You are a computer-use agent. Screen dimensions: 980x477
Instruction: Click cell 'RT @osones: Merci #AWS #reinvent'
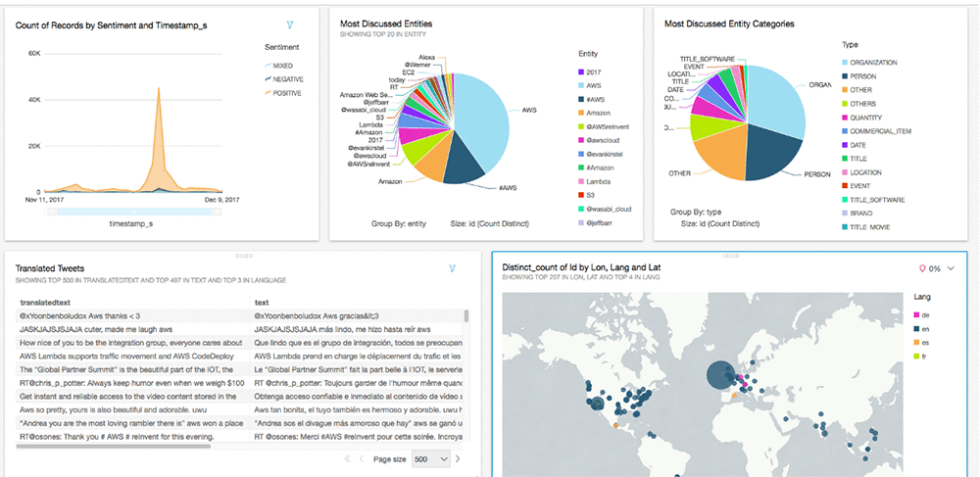(x=357, y=437)
